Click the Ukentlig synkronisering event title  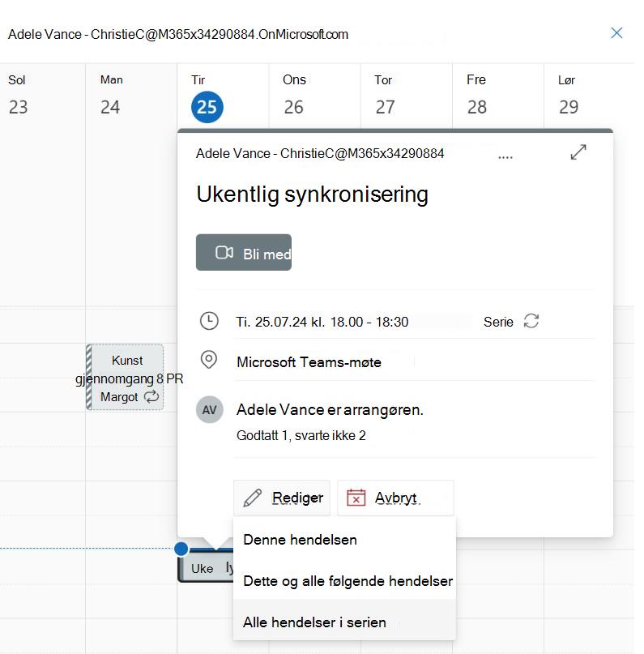(x=312, y=194)
